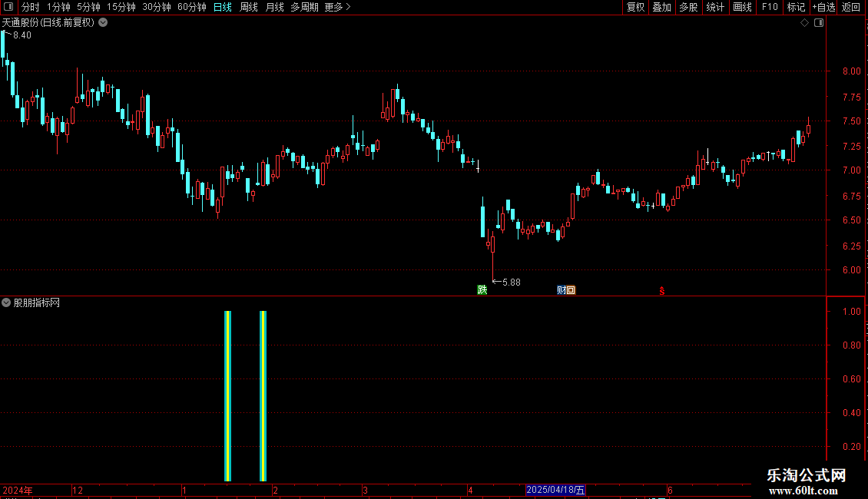This screenshot has width=868, height=499.
Task: Click the 5.88 low price label
Action: 511,283
